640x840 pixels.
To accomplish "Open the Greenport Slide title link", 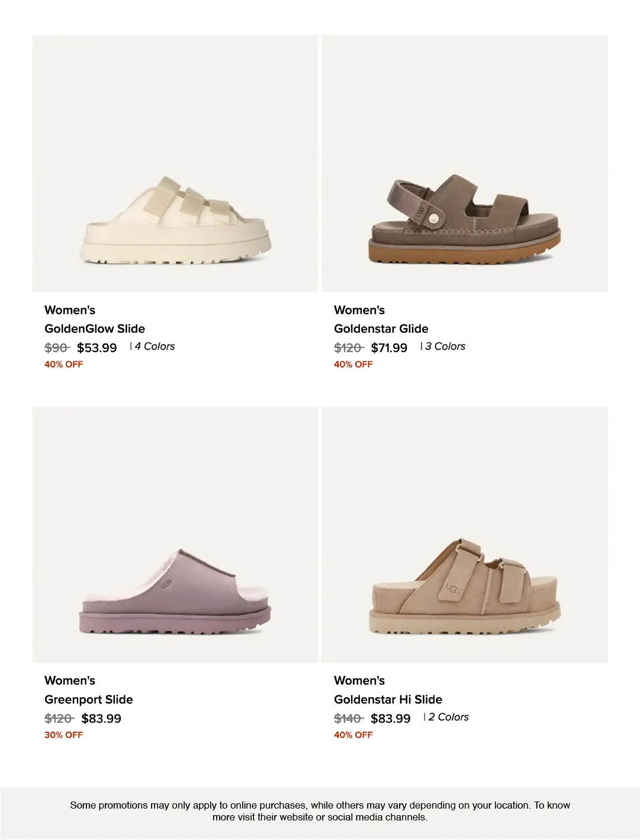I will point(89,700).
